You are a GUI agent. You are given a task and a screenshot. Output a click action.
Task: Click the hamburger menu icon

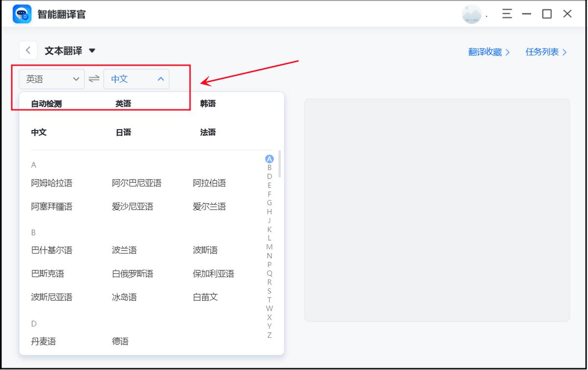(x=507, y=14)
